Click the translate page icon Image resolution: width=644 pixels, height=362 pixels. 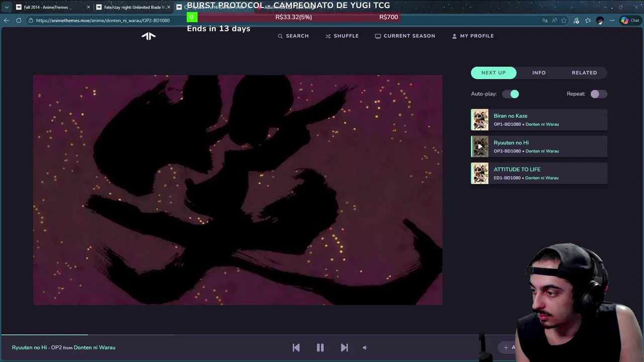545,21
